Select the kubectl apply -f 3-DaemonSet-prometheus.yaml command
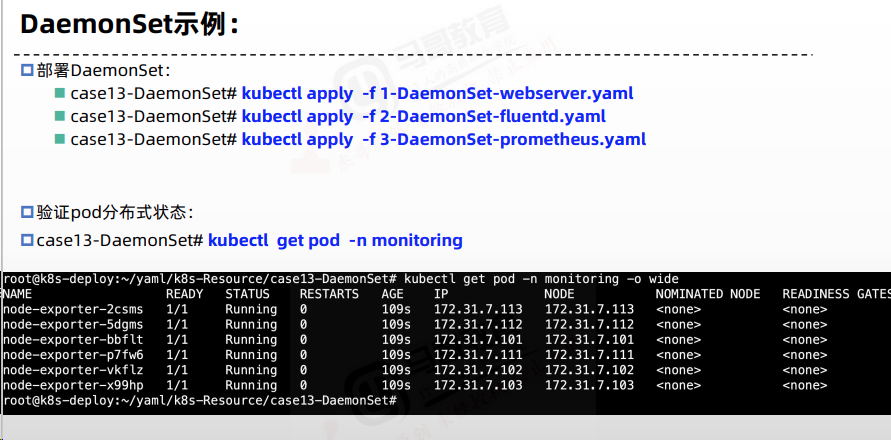This screenshot has width=891, height=440. click(x=444, y=139)
